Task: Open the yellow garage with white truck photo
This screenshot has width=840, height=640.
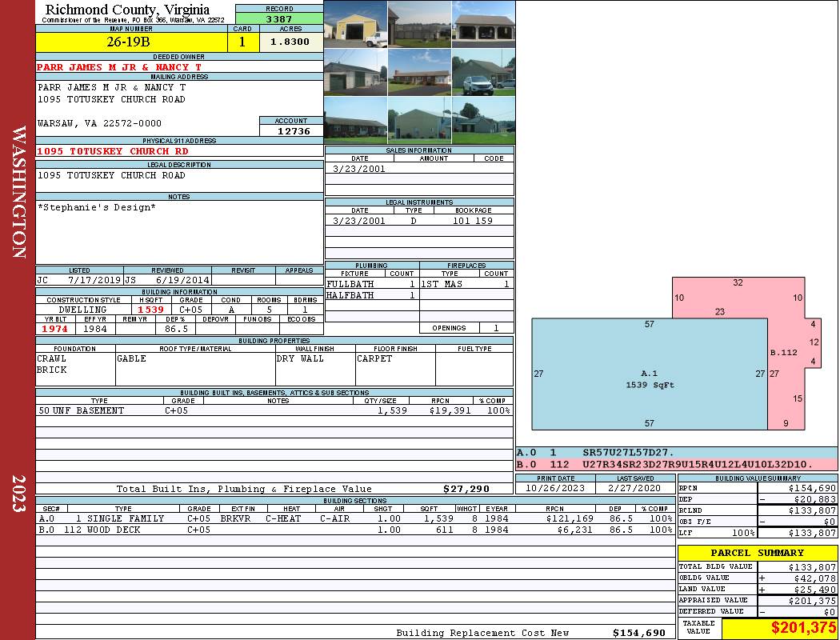Action: click(356, 24)
